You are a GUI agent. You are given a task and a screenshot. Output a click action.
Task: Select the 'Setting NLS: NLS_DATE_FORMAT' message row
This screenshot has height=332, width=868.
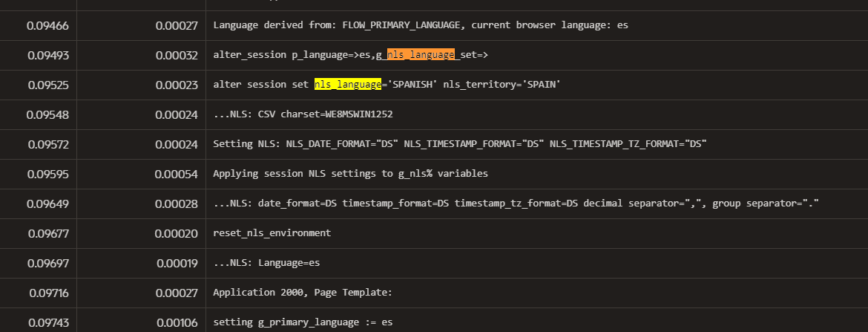point(459,144)
